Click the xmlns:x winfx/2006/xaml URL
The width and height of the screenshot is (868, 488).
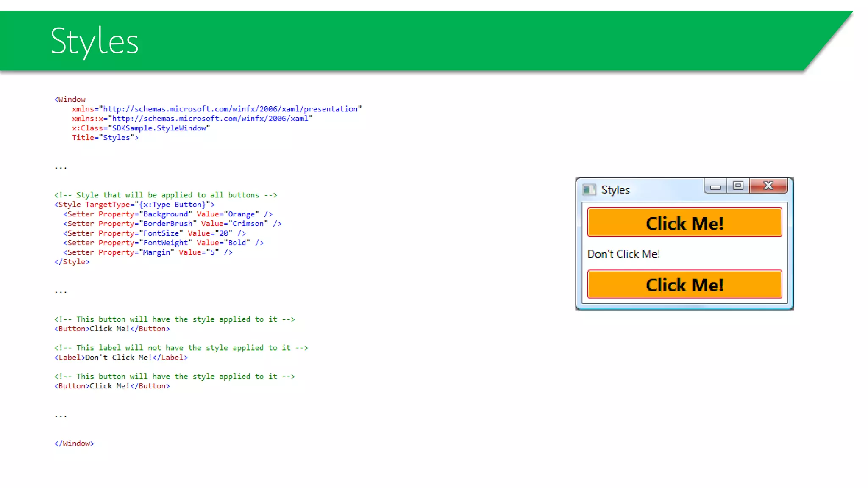click(x=210, y=119)
